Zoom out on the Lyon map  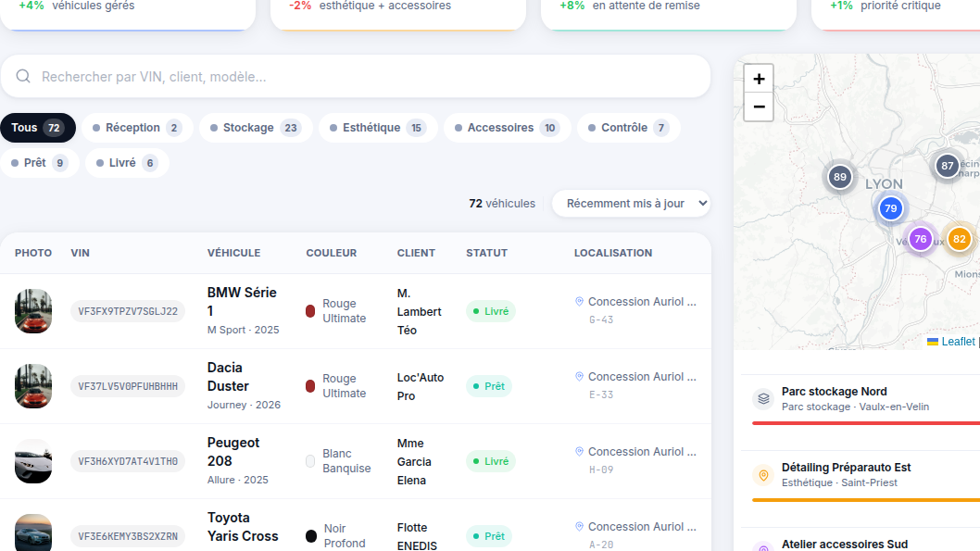(x=759, y=106)
